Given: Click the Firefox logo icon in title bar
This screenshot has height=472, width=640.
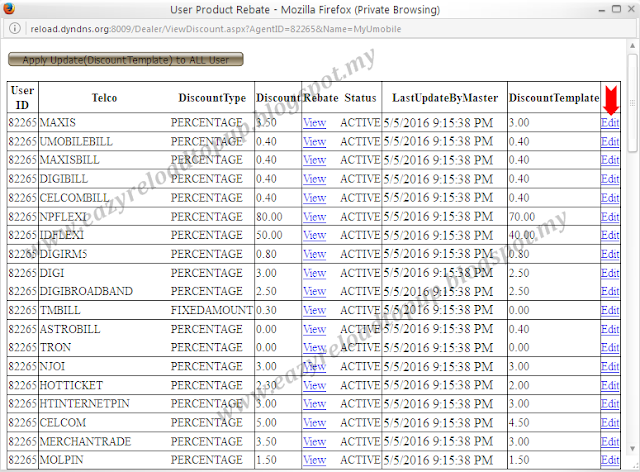Looking at the screenshot, I should [9, 8].
